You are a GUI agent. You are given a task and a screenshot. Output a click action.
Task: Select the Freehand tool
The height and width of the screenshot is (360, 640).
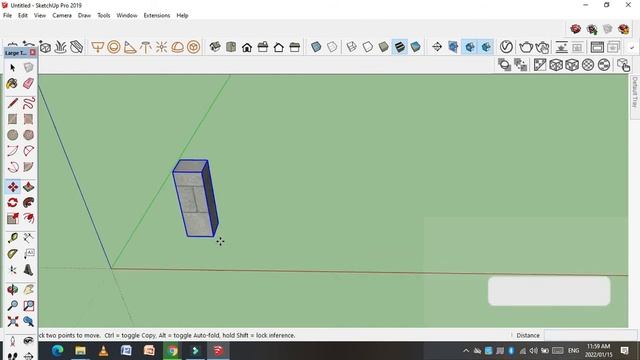pyautogui.click(x=28, y=103)
